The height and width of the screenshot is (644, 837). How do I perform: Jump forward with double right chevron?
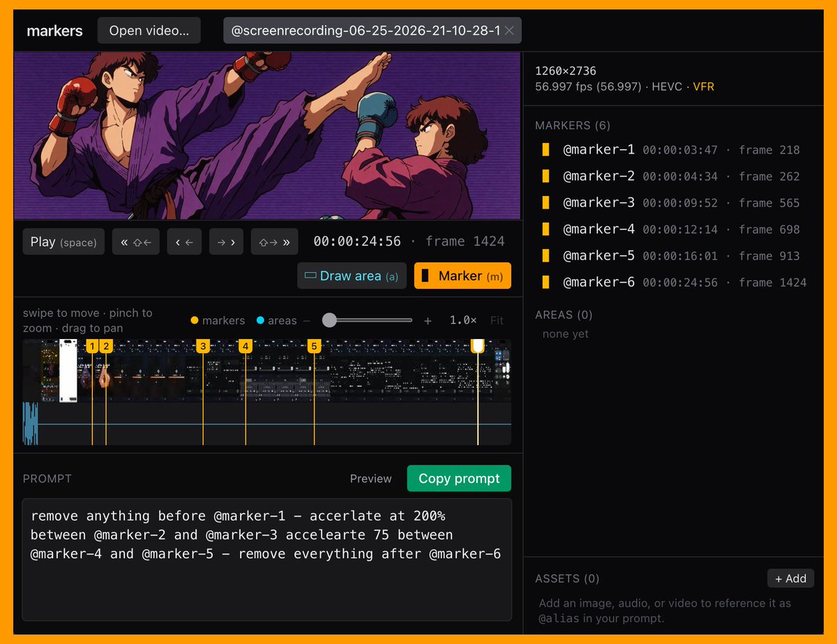[x=275, y=241]
